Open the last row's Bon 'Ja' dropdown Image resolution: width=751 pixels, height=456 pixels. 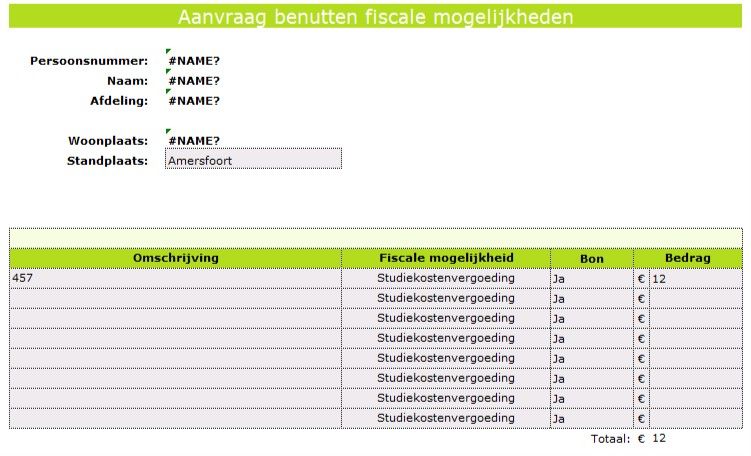click(x=591, y=419)
